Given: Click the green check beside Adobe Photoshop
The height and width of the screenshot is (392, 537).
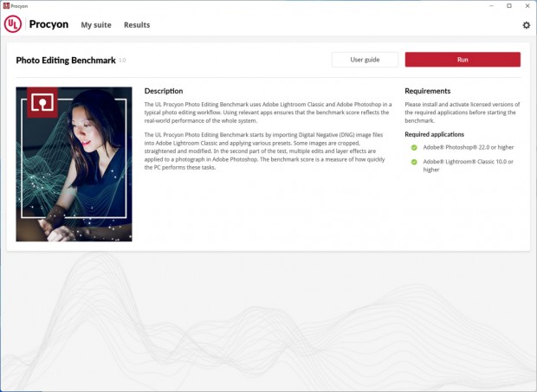Looking at the screenshot, I should coord(414,147).
